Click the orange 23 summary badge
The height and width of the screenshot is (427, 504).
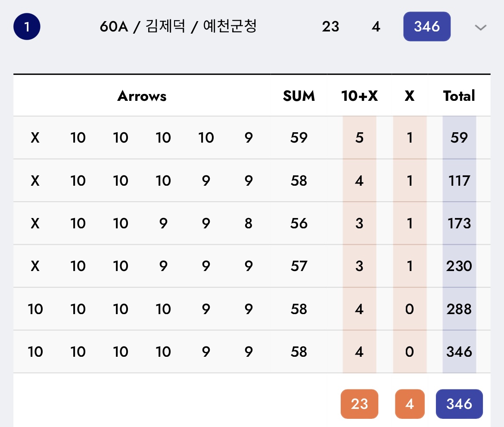click(359, 404)
